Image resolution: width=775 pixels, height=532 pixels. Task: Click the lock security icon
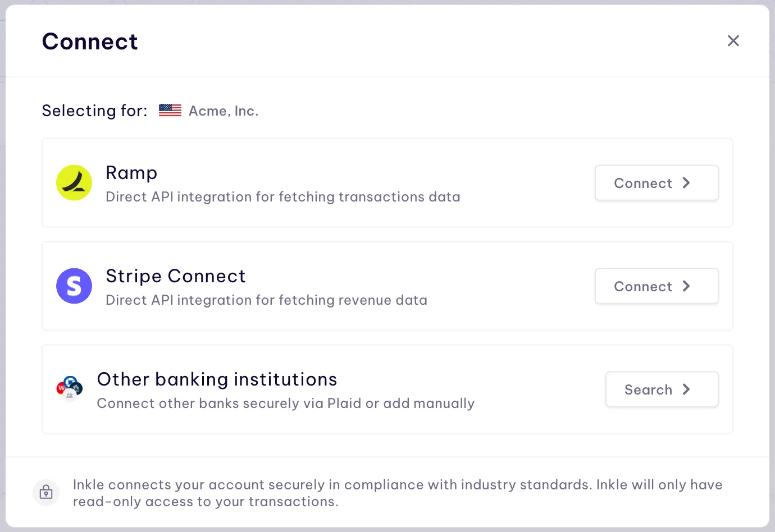click(46, 493)
